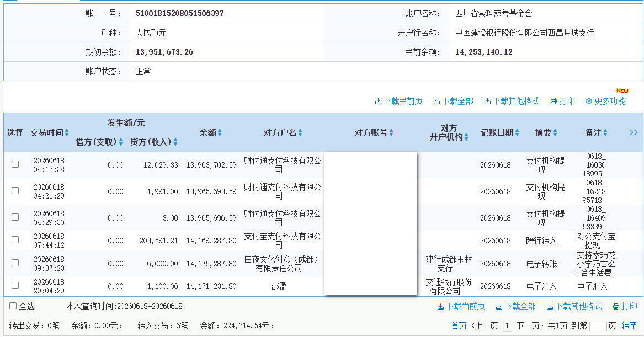
Task: Click the page number 1 box
Action: pyautogui.click(x=507, y=326)
